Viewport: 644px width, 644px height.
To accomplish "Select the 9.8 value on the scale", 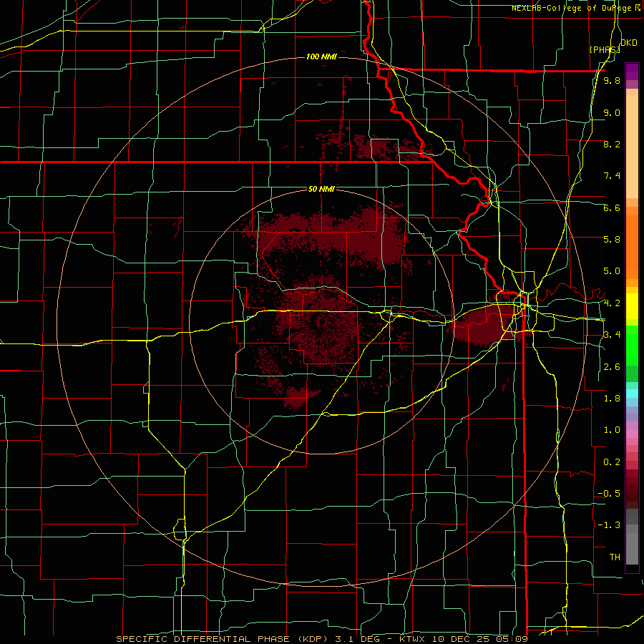I will [612, 81].
